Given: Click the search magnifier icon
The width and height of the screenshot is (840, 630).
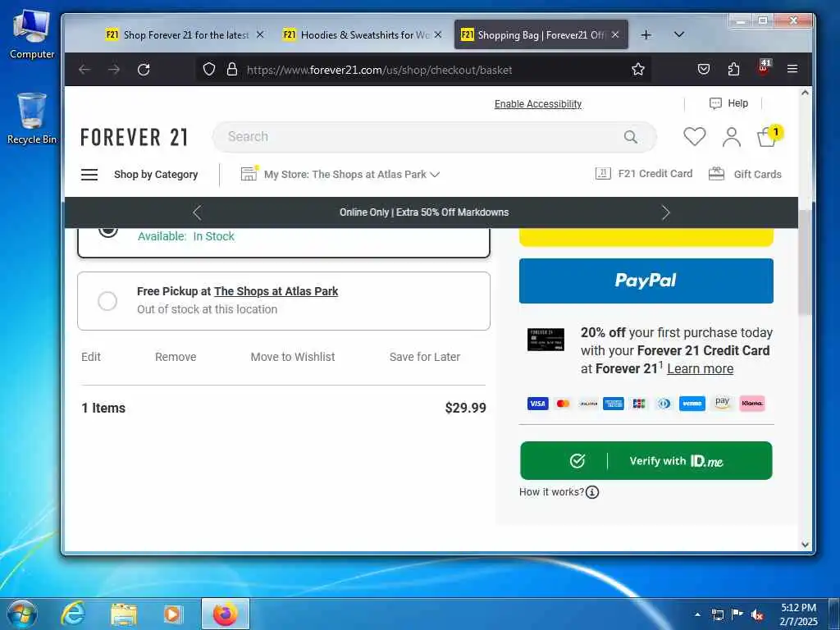Looking at the screenshot, I should pos(631,137).
